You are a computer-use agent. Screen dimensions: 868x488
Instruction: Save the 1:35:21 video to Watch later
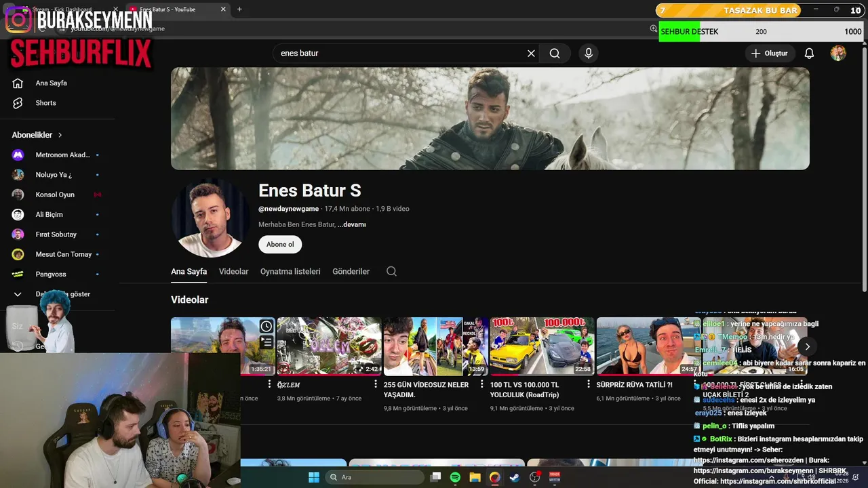267,327
